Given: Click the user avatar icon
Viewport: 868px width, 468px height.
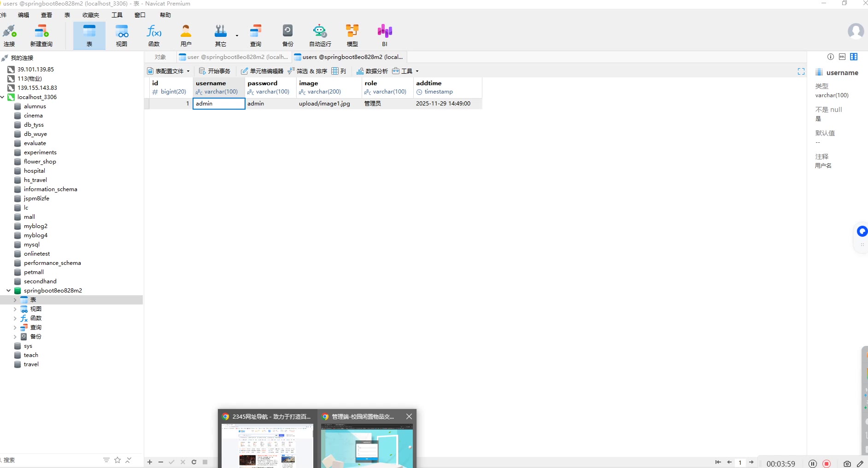Looking at the screenshot, I should point(856,31).
